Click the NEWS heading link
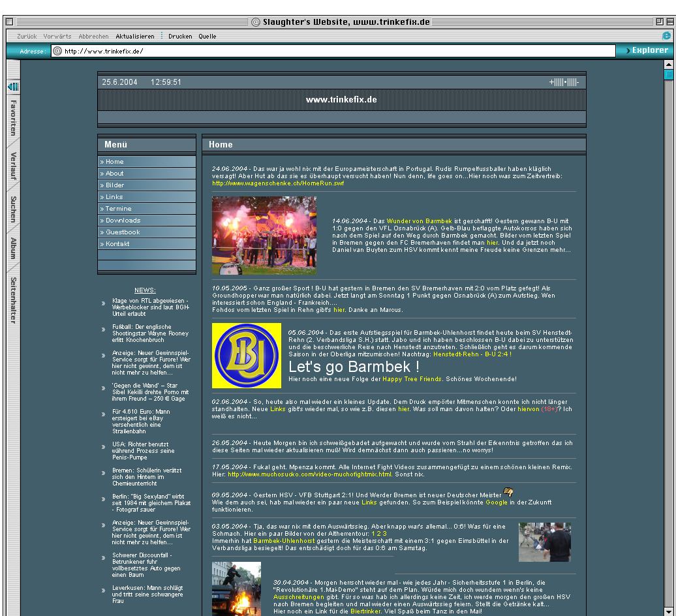The width and height of the screenshot is (676, 616). click(145, 290)
